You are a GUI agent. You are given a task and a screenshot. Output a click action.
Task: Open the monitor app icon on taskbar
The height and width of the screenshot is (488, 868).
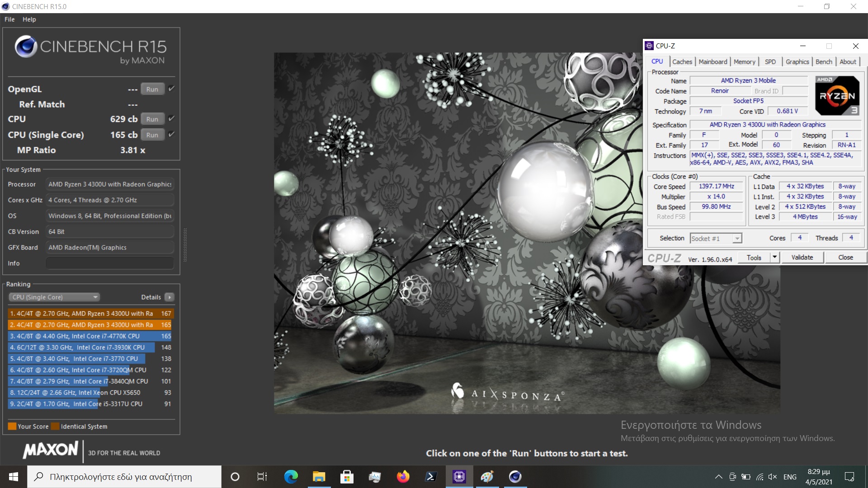point(375,477)
